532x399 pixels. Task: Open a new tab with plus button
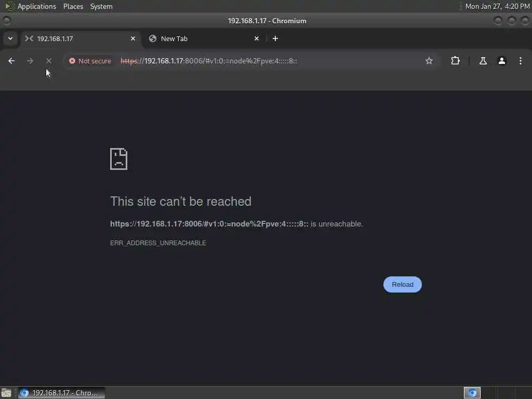(x=275, y=38)
